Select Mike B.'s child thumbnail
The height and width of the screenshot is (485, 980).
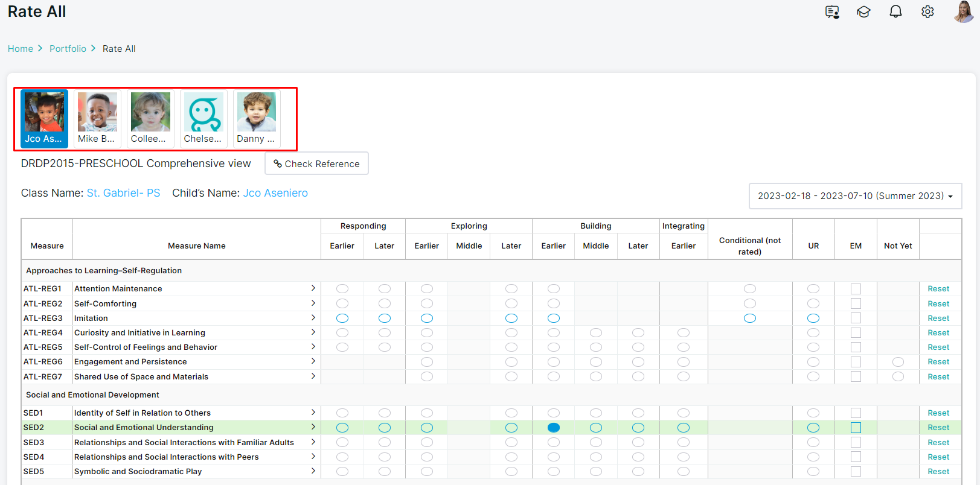point(97,119)
